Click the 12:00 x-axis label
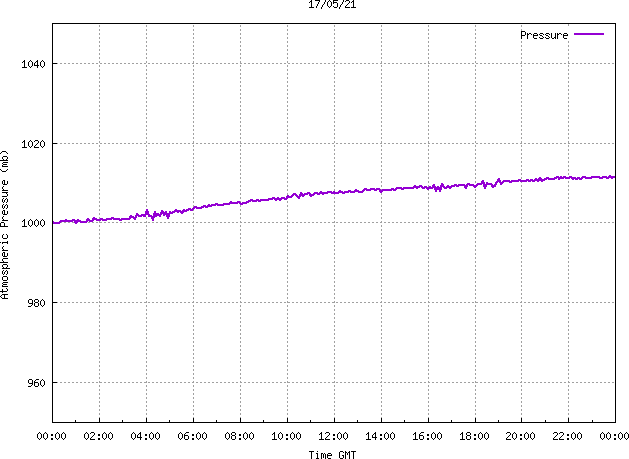This screenshot has height=459, width=629. (333, 436)
